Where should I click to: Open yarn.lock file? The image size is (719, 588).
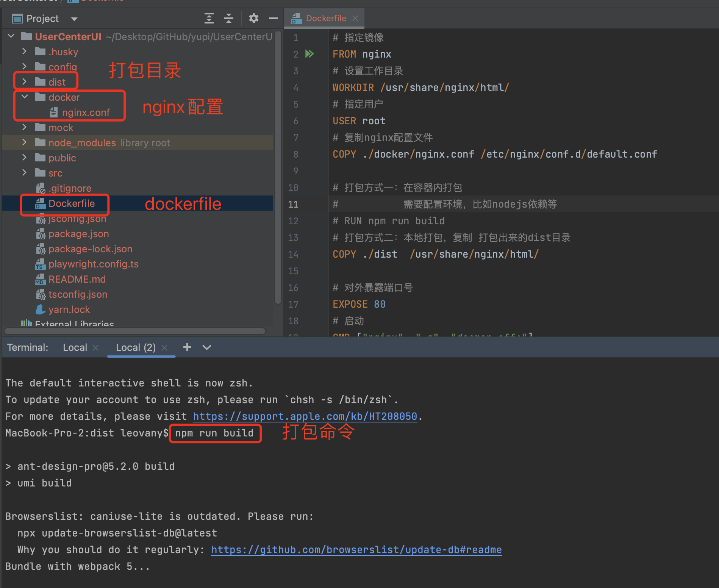(69, 310)
